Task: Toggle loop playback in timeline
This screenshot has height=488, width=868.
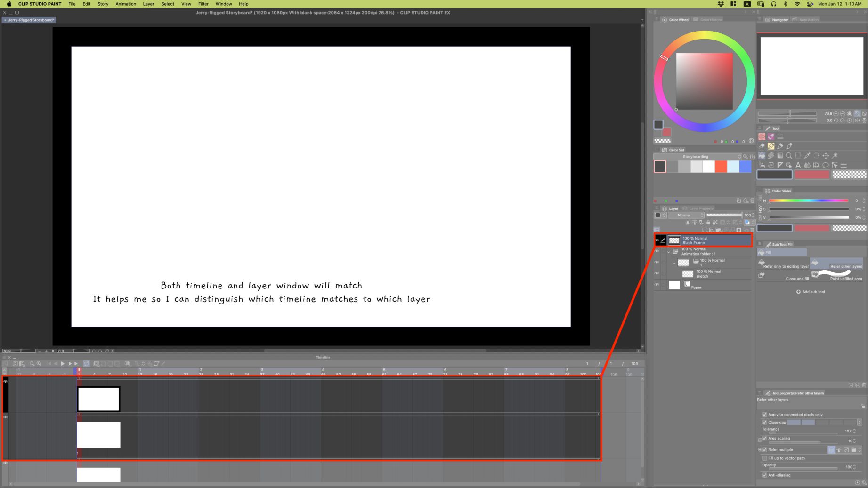Action: (x=87, y=364)
